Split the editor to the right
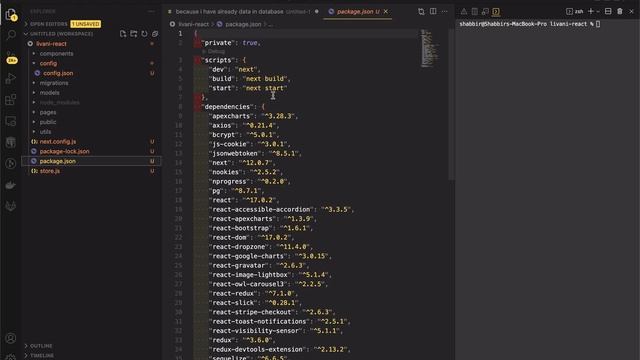 coord(433,11)
